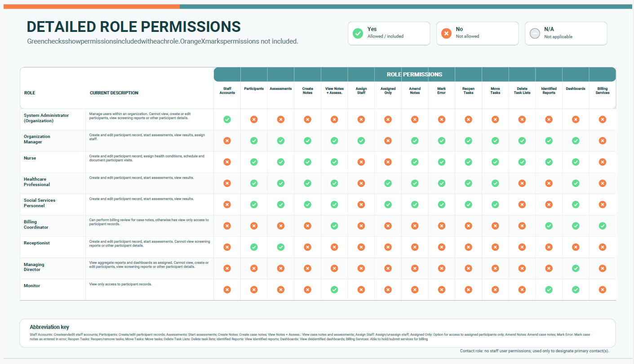This screenshot has width=634, height=364.
Task: Click the Nurse role name
Action: tap(30, 158)
